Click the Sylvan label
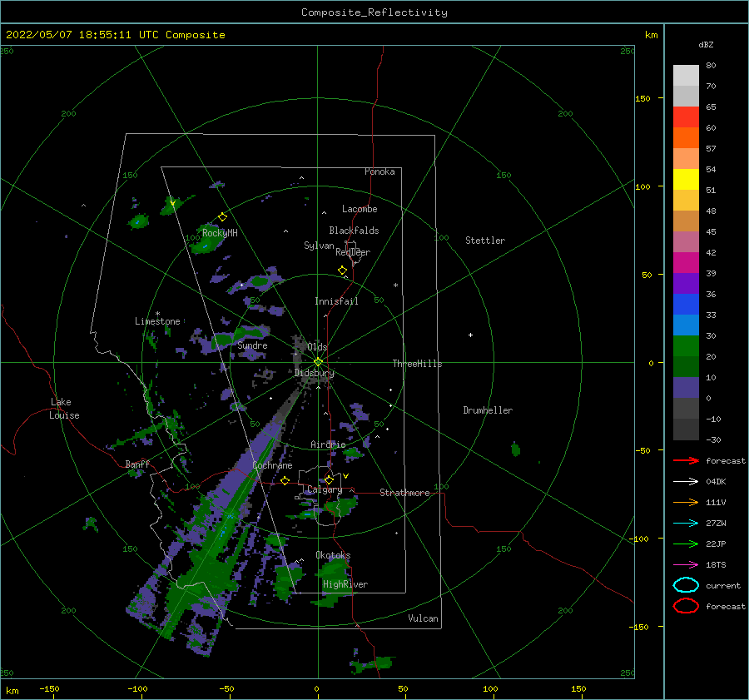 [319, 246]
